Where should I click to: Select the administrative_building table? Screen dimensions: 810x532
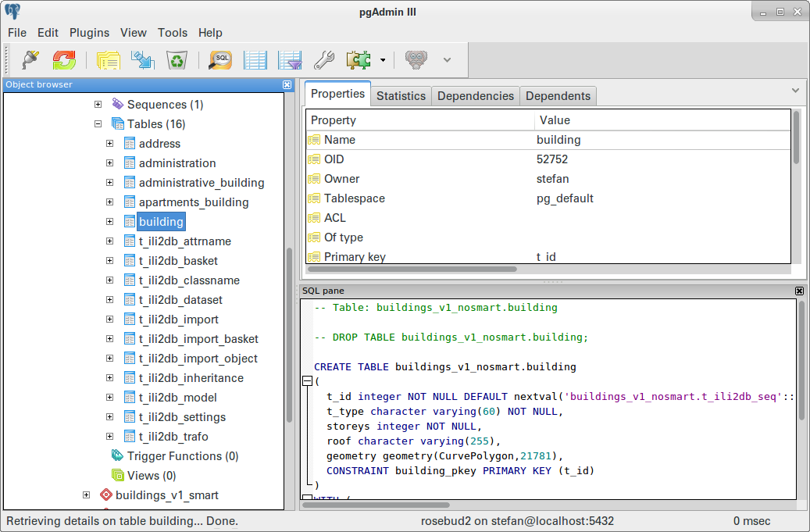coord(202,183)
